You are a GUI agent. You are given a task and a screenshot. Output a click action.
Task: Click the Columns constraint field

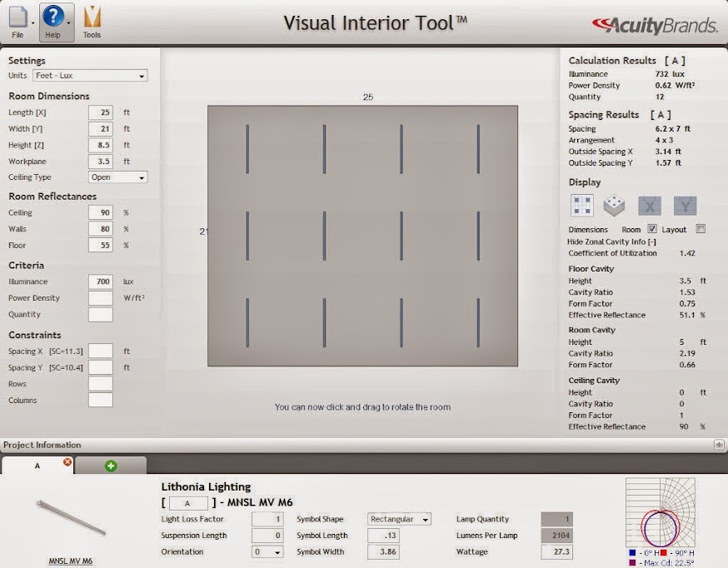tap(101, 400)
